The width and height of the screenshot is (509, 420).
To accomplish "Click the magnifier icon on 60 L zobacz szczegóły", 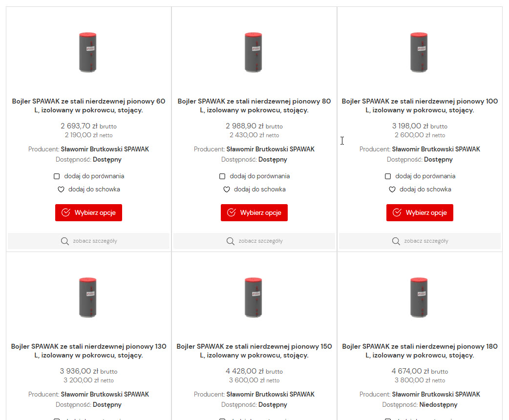I will [65, 241].
